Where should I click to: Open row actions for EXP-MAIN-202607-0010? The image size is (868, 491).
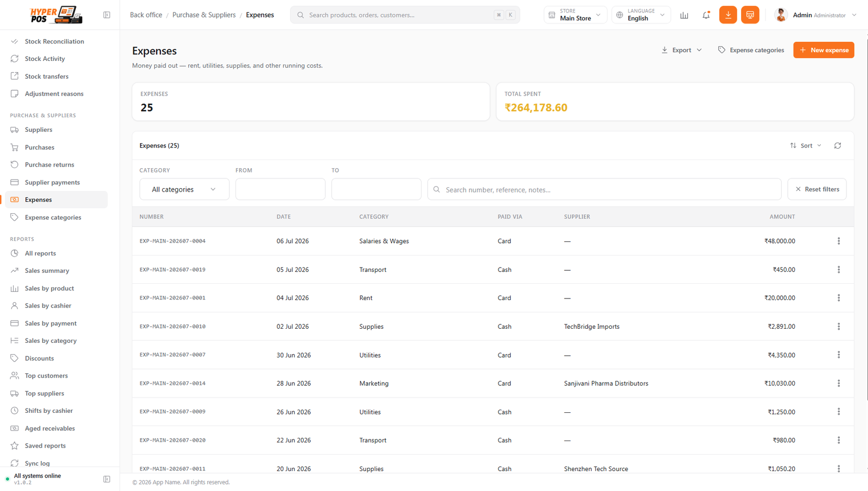839,327
